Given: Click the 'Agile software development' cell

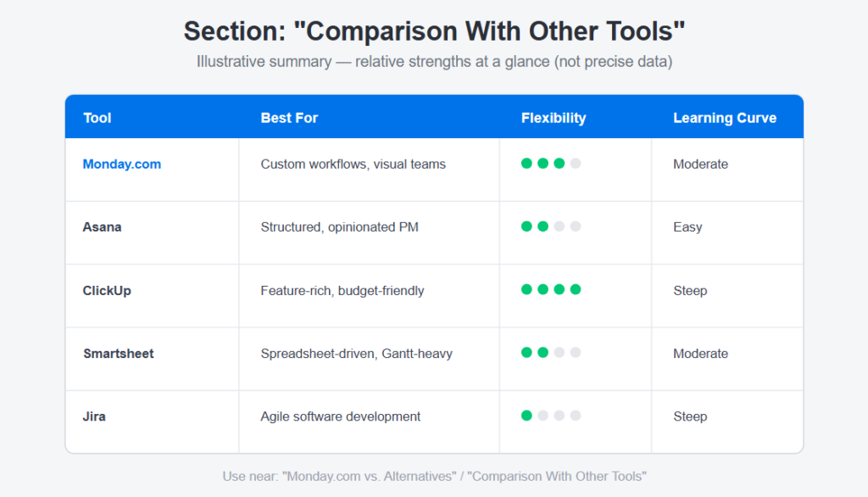Looking at the screenshot, I should [370, 422].
